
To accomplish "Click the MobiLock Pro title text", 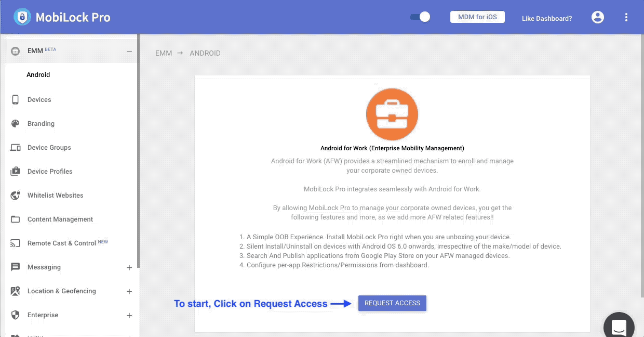I will 73,17.
